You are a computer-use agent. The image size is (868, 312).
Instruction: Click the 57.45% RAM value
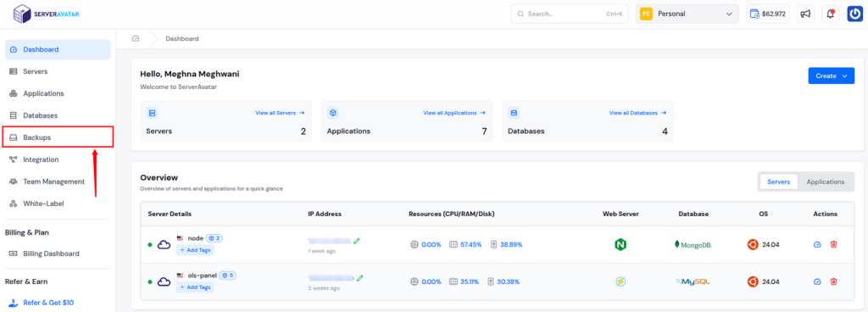[x=471, y=244]
